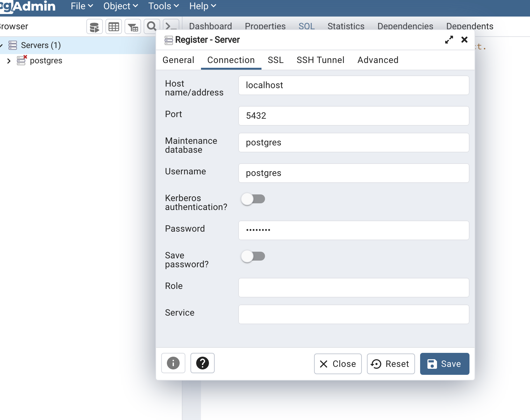Select the General tab in dialog
530x420 pixels.
(x=178, y=60)
